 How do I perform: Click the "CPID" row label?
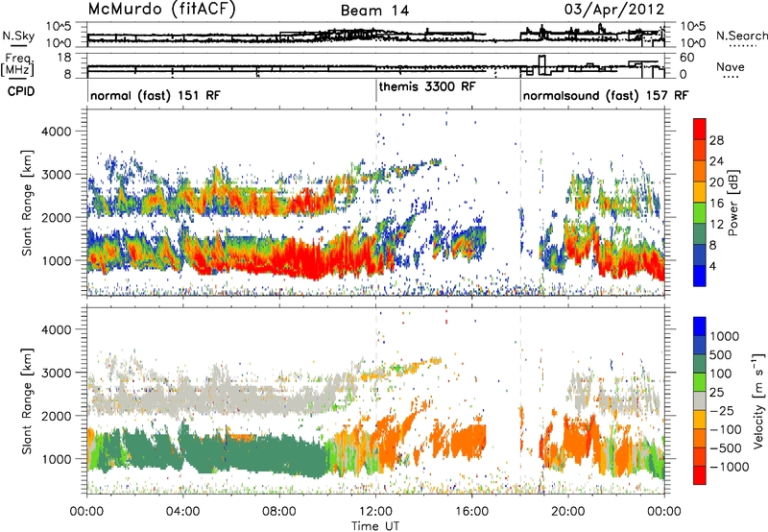[x=21, y=91]
